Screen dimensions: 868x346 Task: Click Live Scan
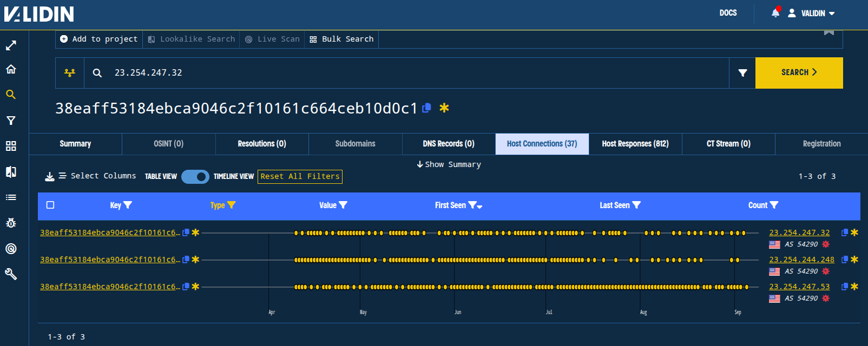pos(272,39)
